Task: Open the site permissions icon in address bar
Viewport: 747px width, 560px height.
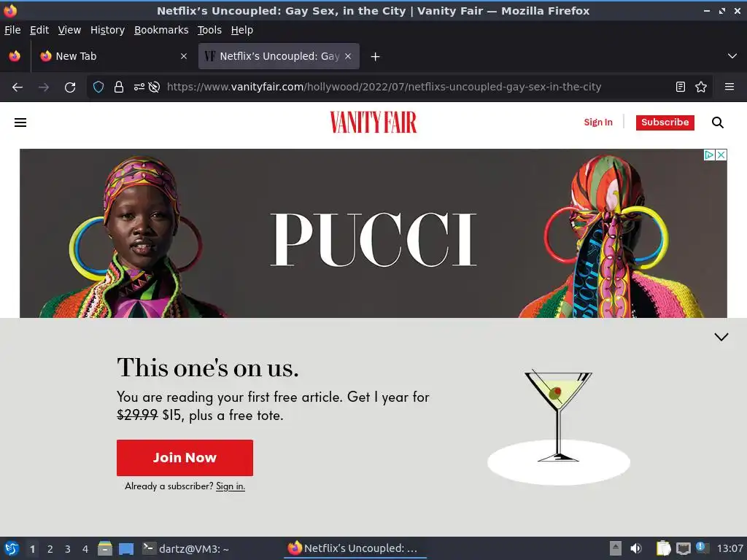Action: 139,87
